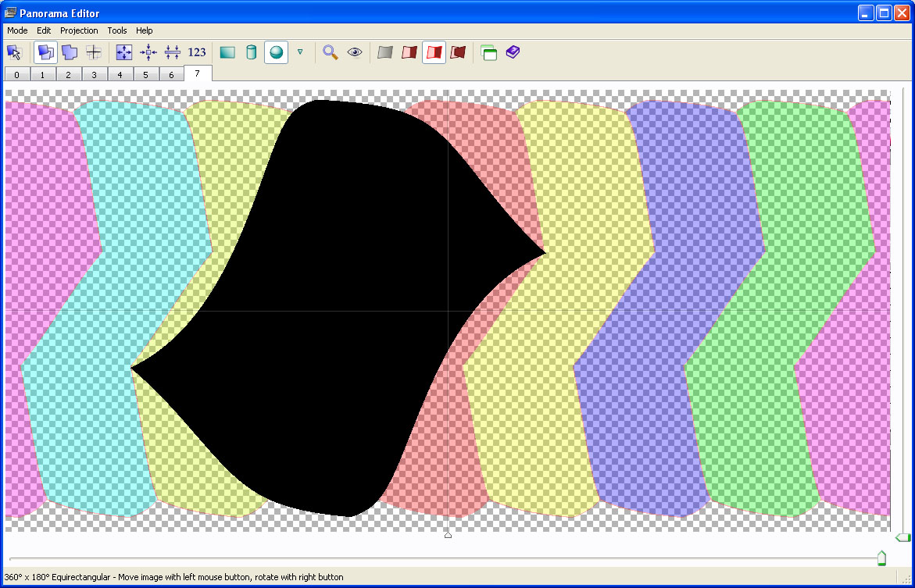The height and width of the screenshot is (588, 915).
Task: Click the Center panorama icon
Action: coord(148,52)
